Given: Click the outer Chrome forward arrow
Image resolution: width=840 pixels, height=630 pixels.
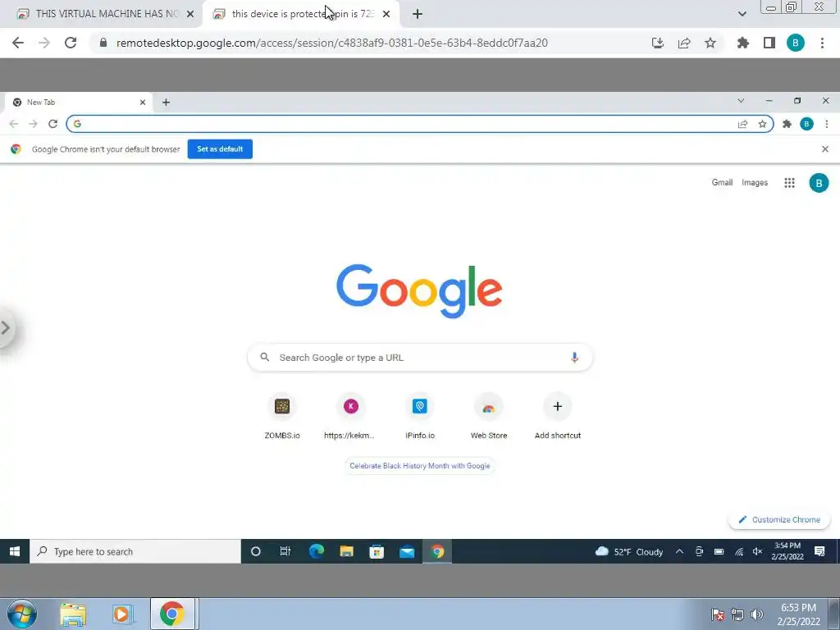Looking at the screenshot, I should [x=44, y=43].
